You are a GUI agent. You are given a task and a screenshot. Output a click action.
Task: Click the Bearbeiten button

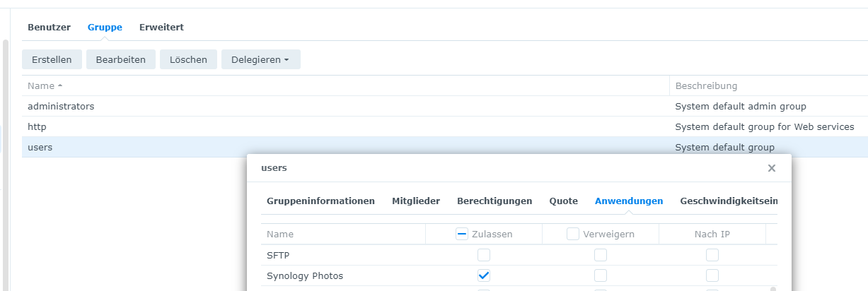(x=121, y=59)
